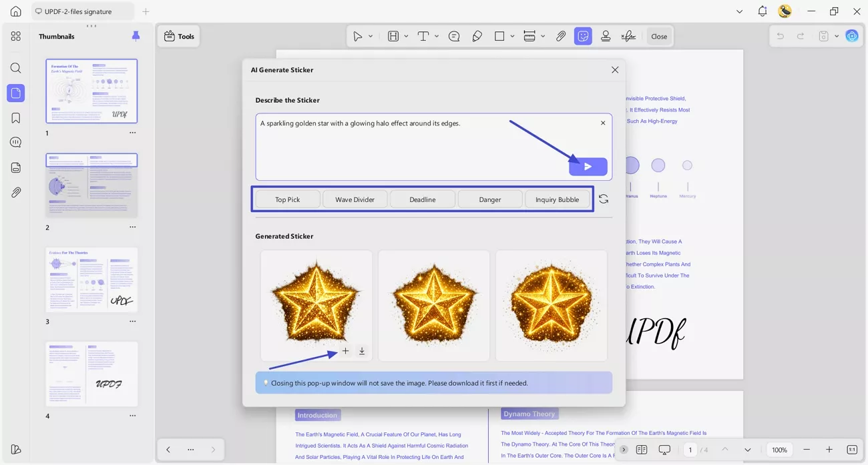Image resolution: width=868 pixels, height=465 pixels.
Task: Choose the Inquiry Bubble preset
Action: point(558,199)
